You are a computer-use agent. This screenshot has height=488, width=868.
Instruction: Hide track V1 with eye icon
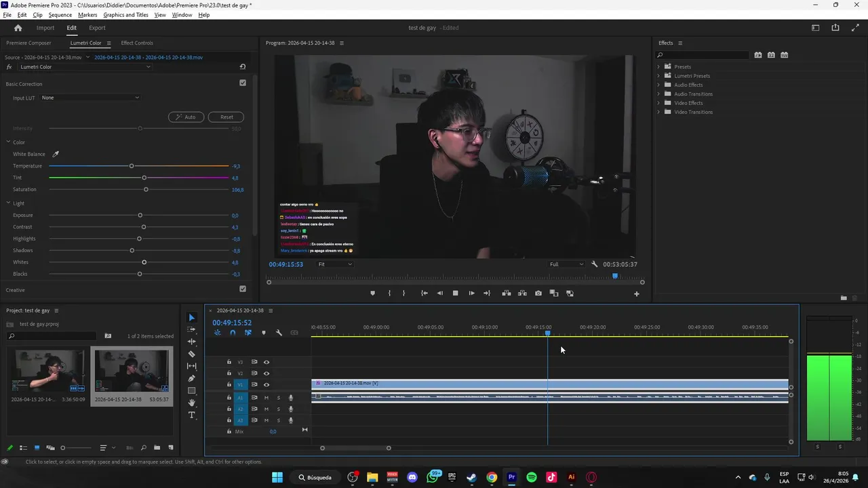coord(267,385)
